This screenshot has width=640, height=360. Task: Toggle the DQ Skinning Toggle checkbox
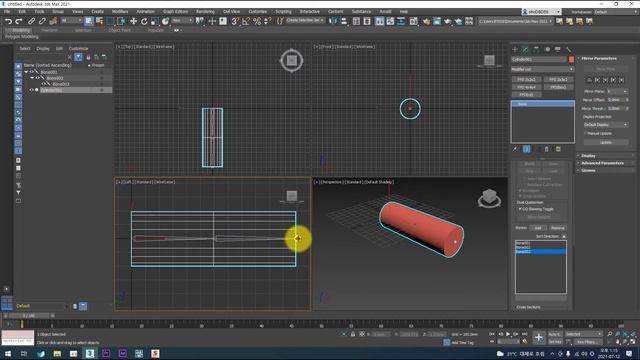click(520, 209)
